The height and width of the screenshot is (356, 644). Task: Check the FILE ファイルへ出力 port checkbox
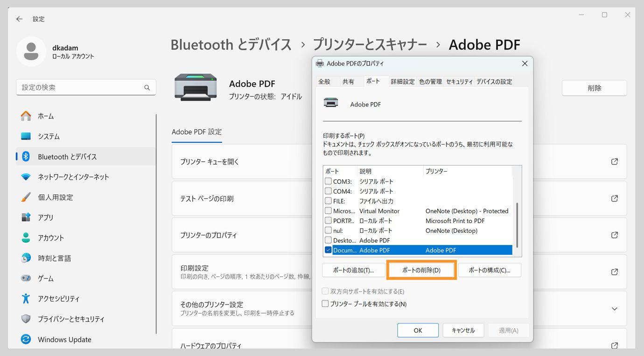coord(328,201)
